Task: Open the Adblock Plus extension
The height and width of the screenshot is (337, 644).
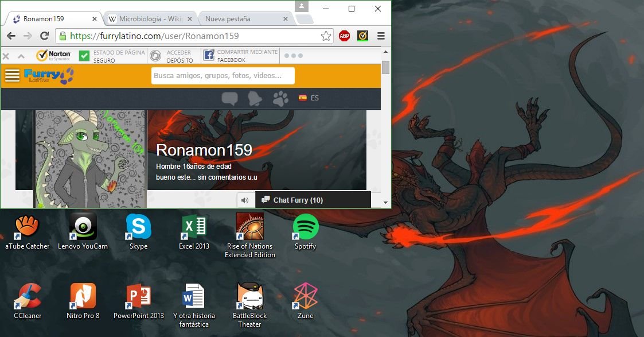Action: point(344,36)
